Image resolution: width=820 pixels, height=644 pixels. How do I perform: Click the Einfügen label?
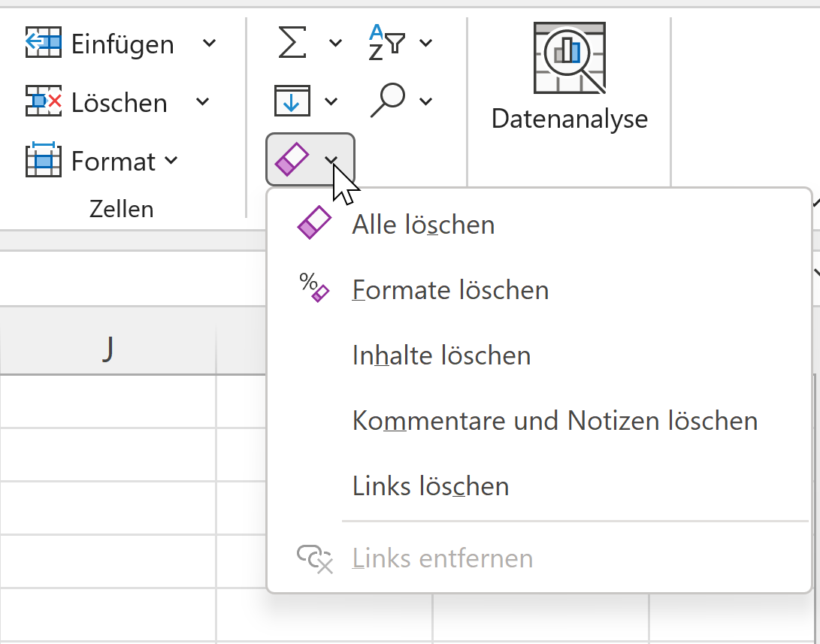pyautogui.click(x=123, y=44)
